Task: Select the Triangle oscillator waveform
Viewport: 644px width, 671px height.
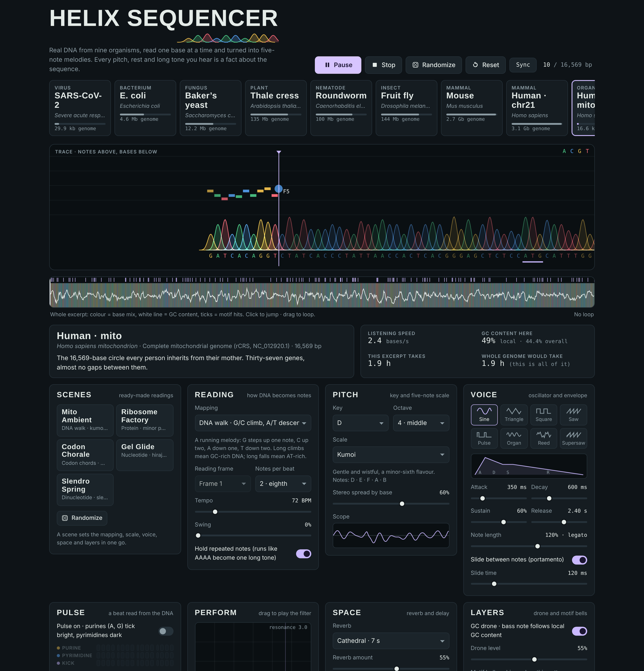Action: 514,415
